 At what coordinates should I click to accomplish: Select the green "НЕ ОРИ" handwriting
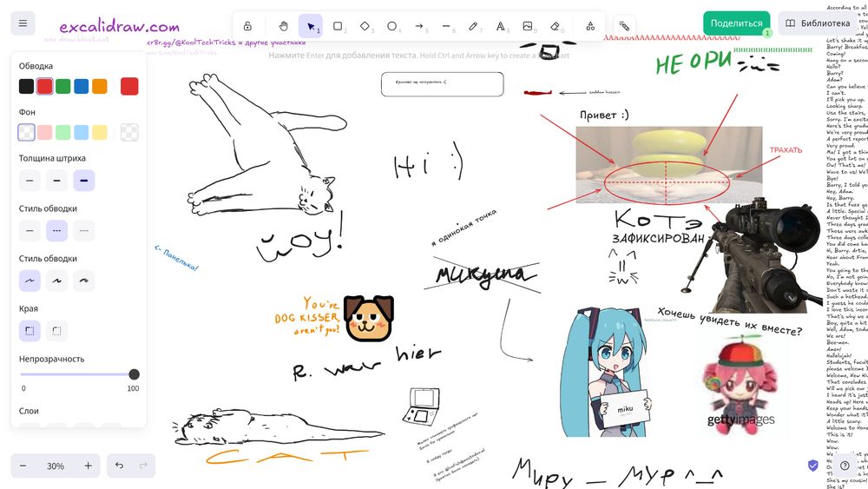pos(694,62)
